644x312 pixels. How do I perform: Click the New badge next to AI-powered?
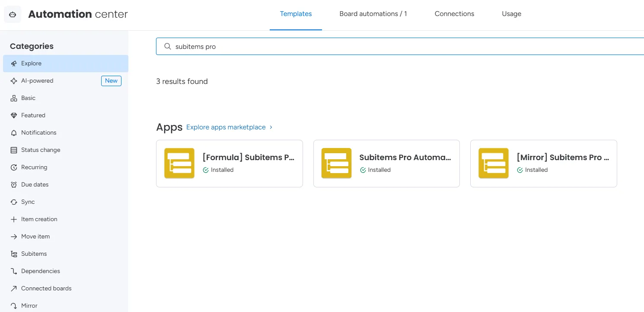[111, 80]
